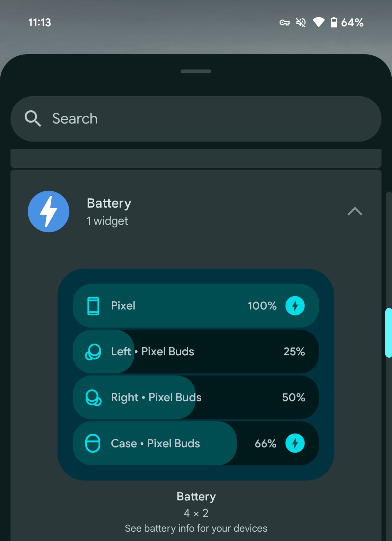
Task: Tap the Battery 1 widget header text
Action: click(x=109, y=212)
